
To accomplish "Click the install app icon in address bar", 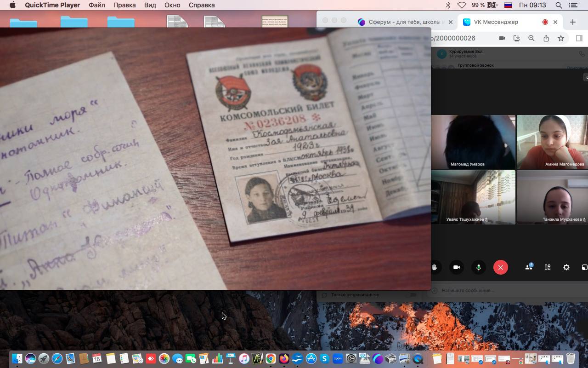I will [x=517, y=39].
